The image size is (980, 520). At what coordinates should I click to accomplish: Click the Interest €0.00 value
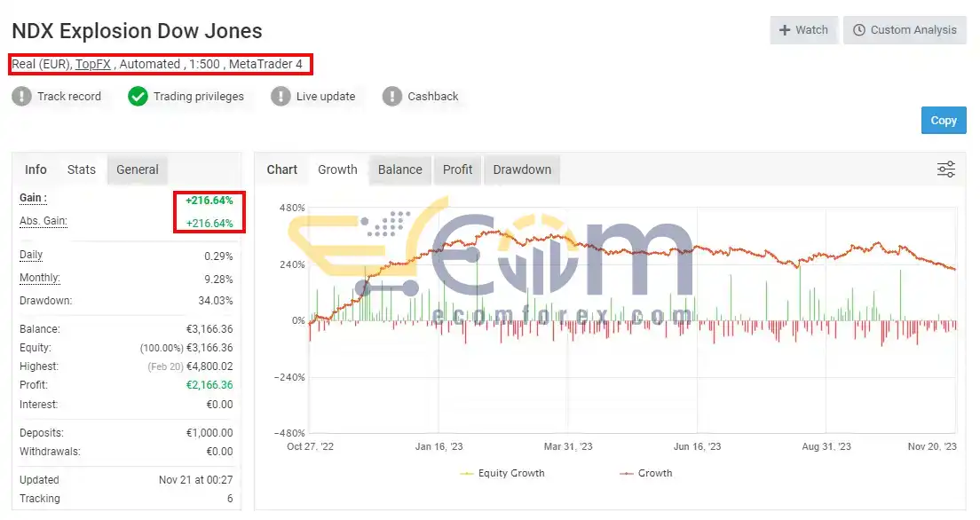click(219, 405)
